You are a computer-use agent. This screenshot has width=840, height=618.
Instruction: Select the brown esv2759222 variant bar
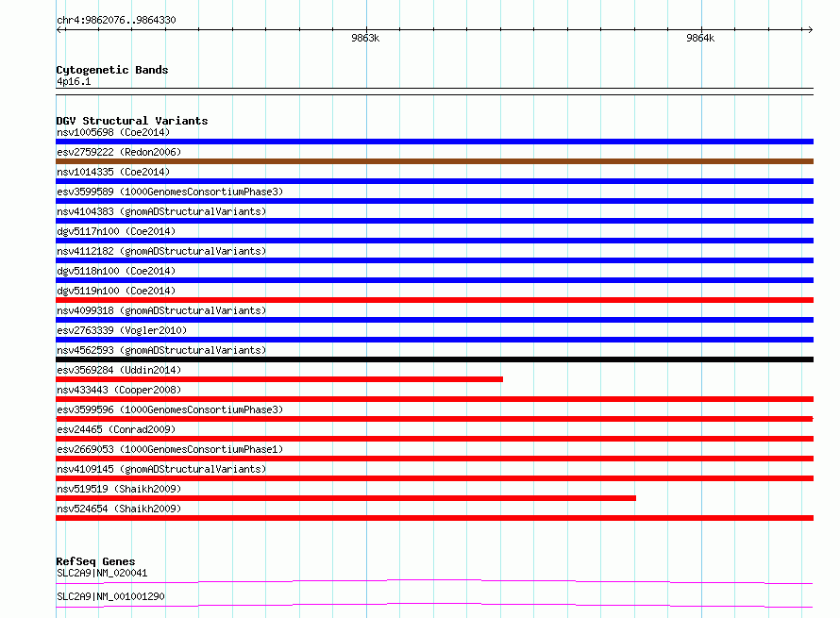(x=434, y=161)
